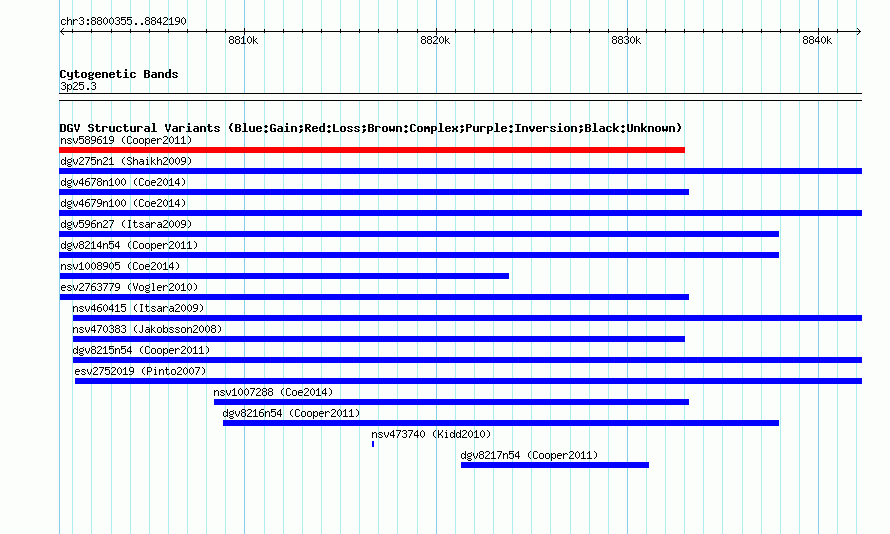Open nsv1007288 (Coe2014) label

pos(273,392)
